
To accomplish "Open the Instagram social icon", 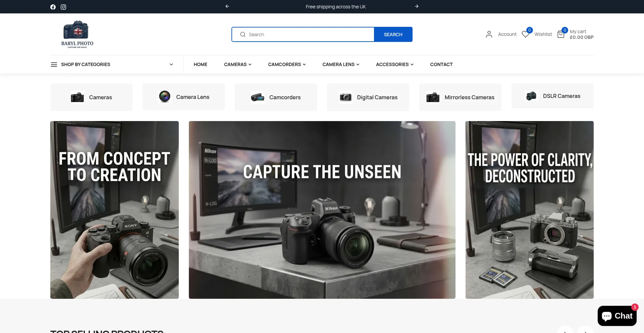I will 63,7.
